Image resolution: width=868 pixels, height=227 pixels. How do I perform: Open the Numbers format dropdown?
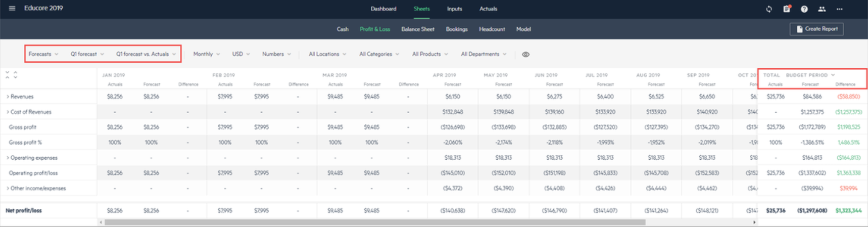pos(276,54)
